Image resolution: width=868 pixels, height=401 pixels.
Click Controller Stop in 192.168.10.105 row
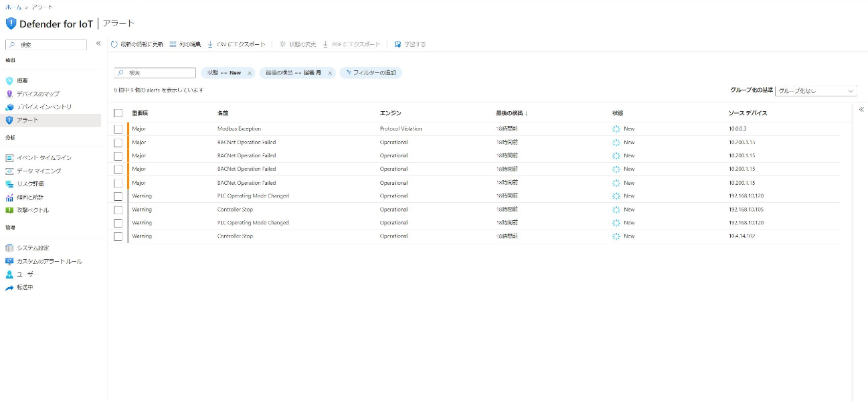point(235,210)
